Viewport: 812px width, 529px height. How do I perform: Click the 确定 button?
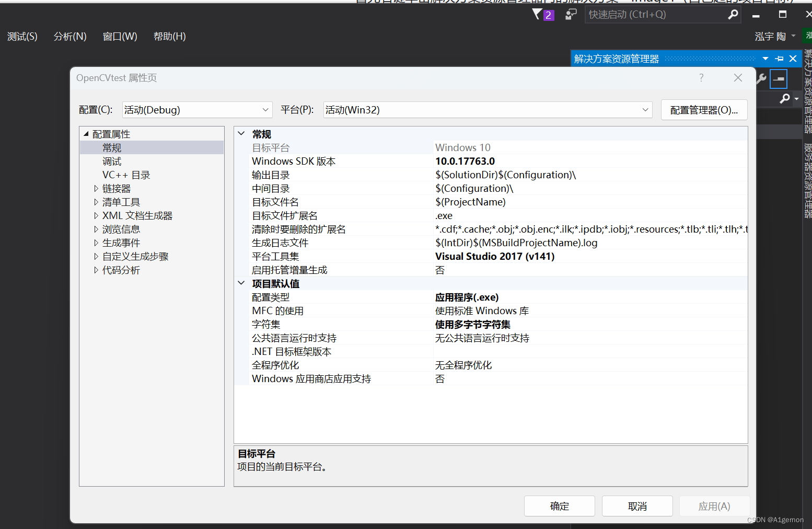pos(560,506)
